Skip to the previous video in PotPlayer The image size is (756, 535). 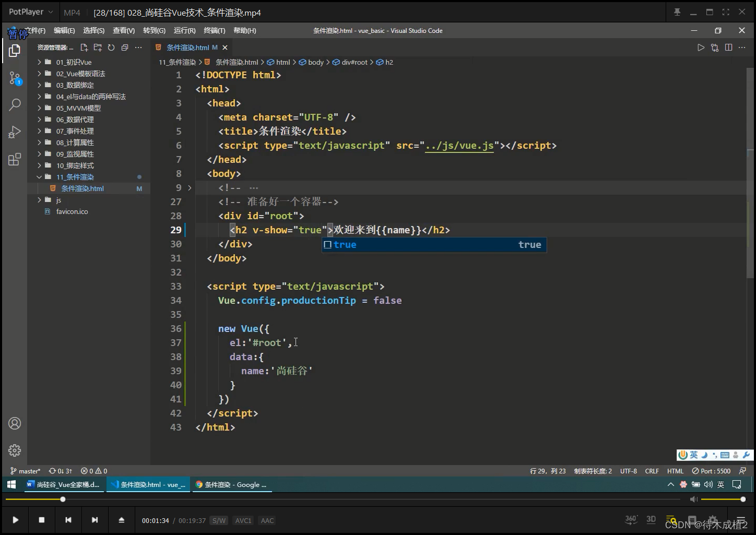(x=68, y=520)
